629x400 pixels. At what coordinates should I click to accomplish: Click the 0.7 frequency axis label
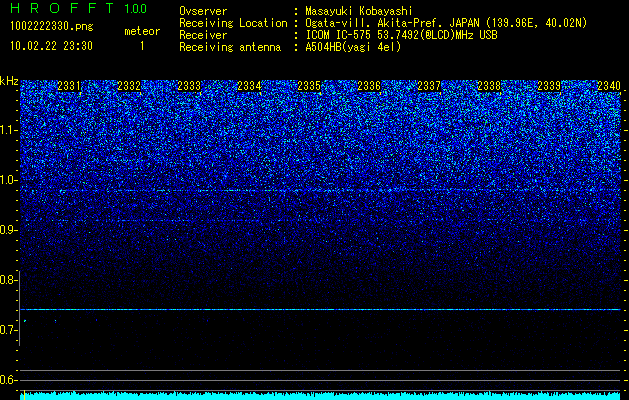point(9,330)
